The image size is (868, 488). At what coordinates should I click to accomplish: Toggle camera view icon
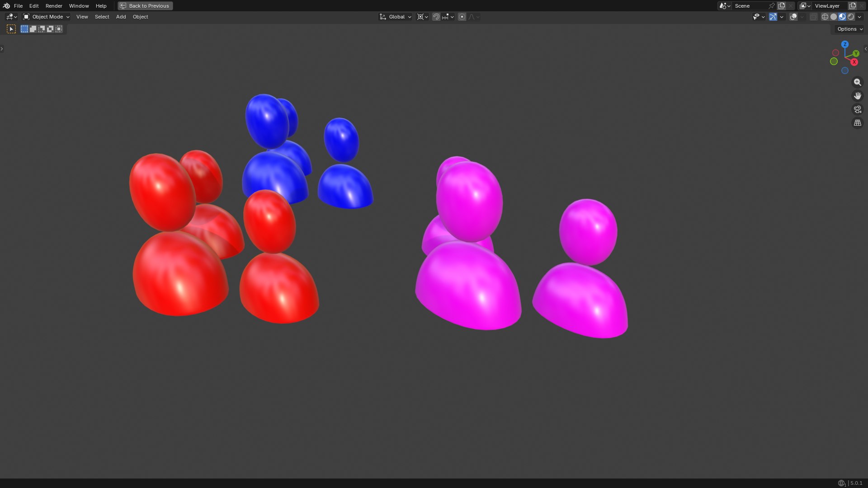point(857,109)
